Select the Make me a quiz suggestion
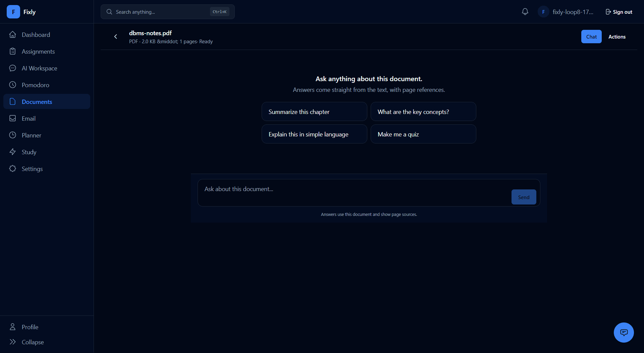Image resolution: width=644 pixels, height=353 pixels. tap(423, 134)
